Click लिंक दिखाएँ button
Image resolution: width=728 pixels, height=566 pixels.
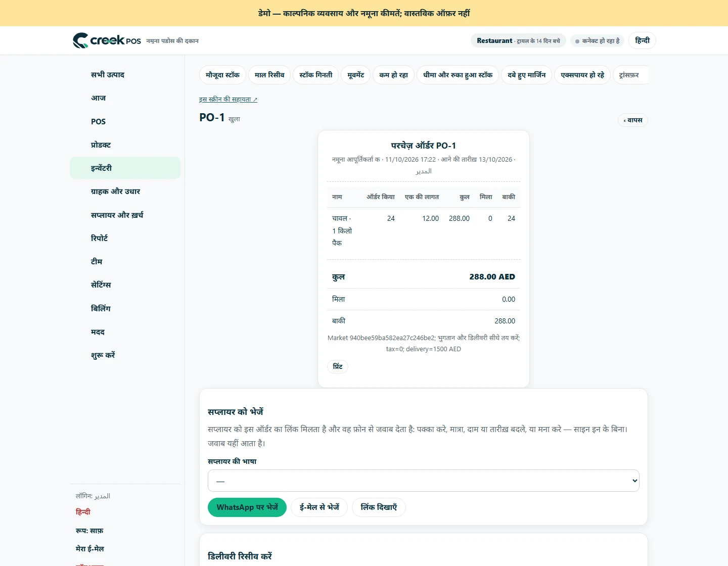(379, 507)
